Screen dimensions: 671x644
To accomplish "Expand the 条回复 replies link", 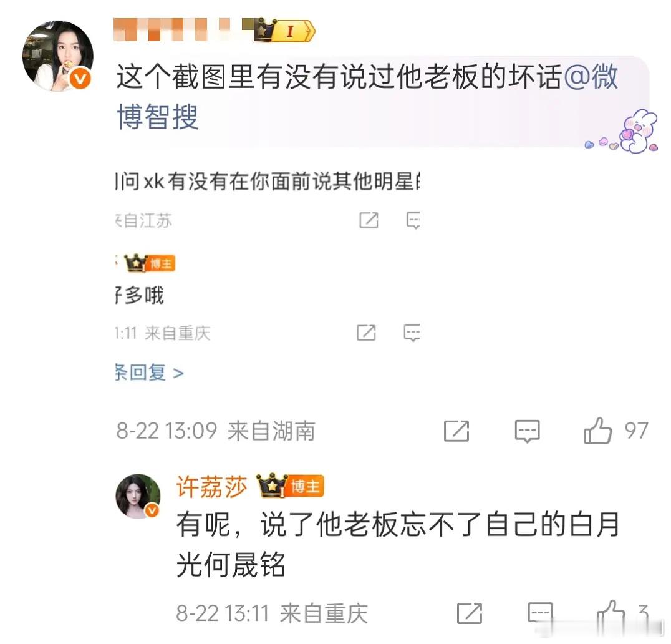I will (x=150, y=372).
